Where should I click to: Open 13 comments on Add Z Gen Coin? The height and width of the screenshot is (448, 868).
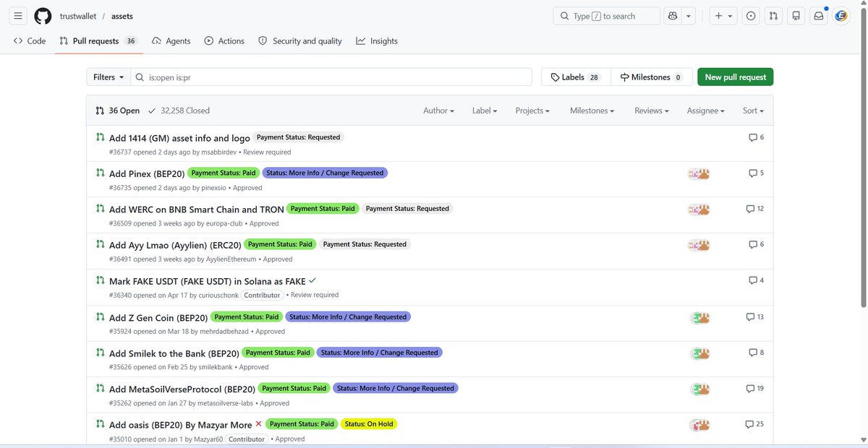pos(755,316)
